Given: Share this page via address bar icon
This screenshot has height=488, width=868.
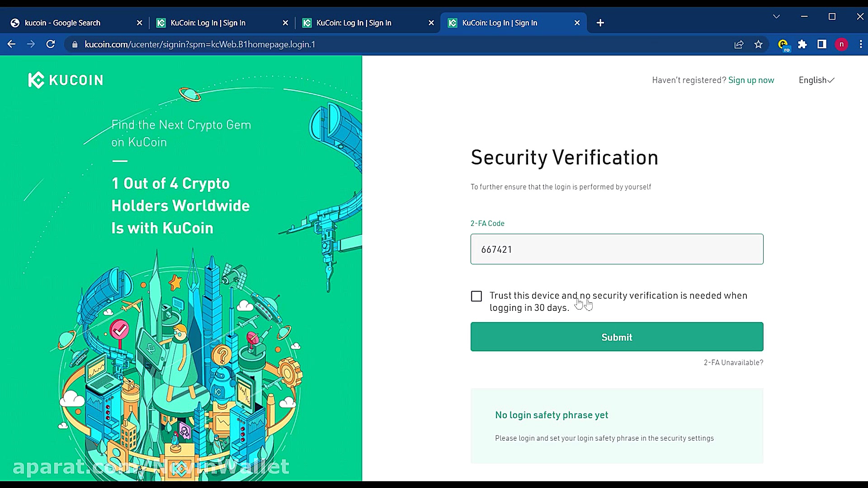Looking at the screenshot, I should point(739,44).
